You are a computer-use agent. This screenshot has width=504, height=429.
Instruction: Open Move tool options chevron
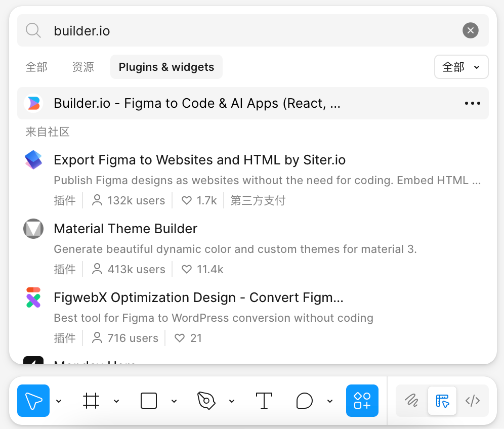click(x=59, y=401)
